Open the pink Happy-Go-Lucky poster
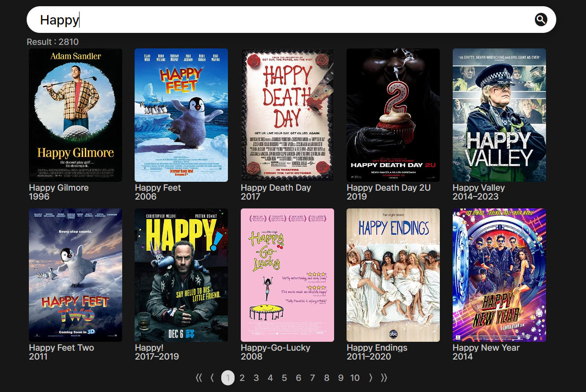This screenshot has height=392, width=586. coord(287,275)
